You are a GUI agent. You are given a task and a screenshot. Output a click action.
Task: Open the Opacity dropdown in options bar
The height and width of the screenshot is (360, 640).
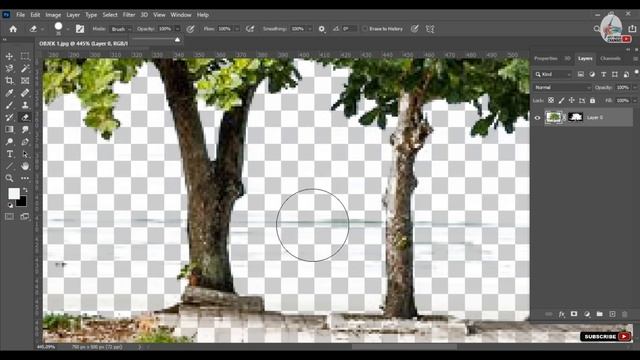(x=178, y=29)
